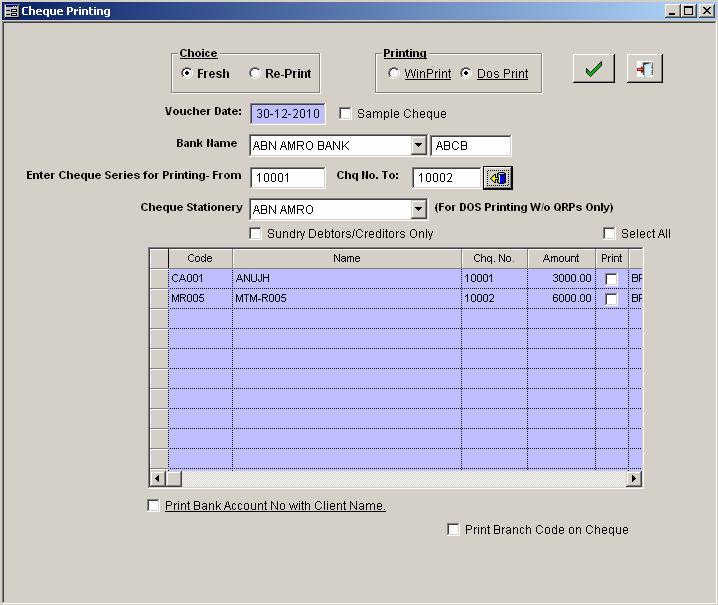Screen dimensions: 718x605
Task: Click the cheque series From input field
Action: tap(287, 178)
